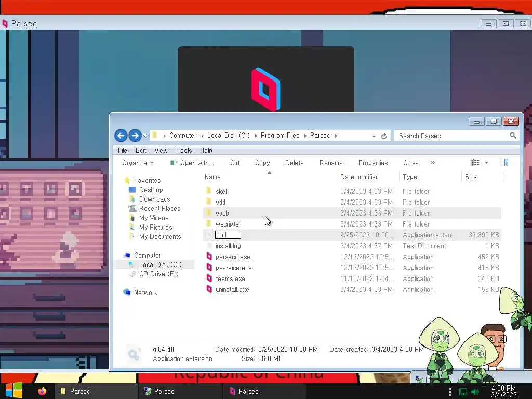Select the uninstall.exe file icon
The image size is (532, 399).
[x=209, y=289]
